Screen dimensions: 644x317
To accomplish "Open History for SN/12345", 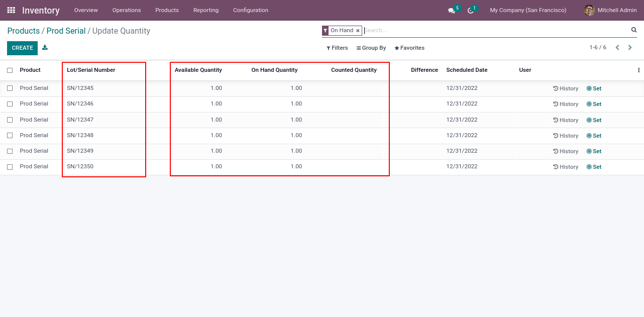I will 566,88.
